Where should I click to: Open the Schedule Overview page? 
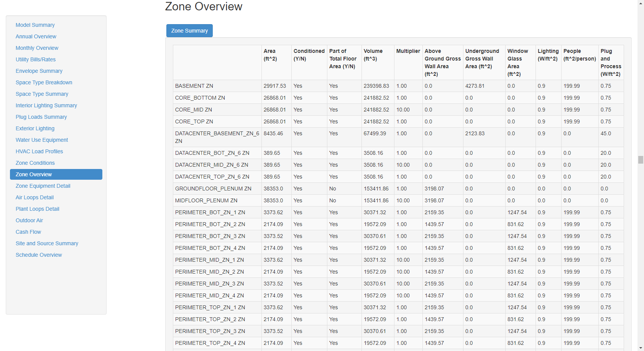pyautogui.click(x=39, y=255)
